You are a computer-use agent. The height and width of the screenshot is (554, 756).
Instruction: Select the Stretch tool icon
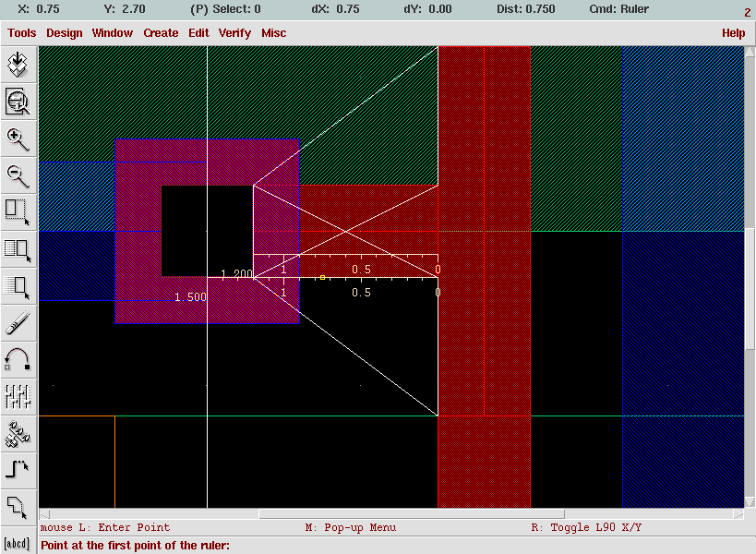pos(18,212)
